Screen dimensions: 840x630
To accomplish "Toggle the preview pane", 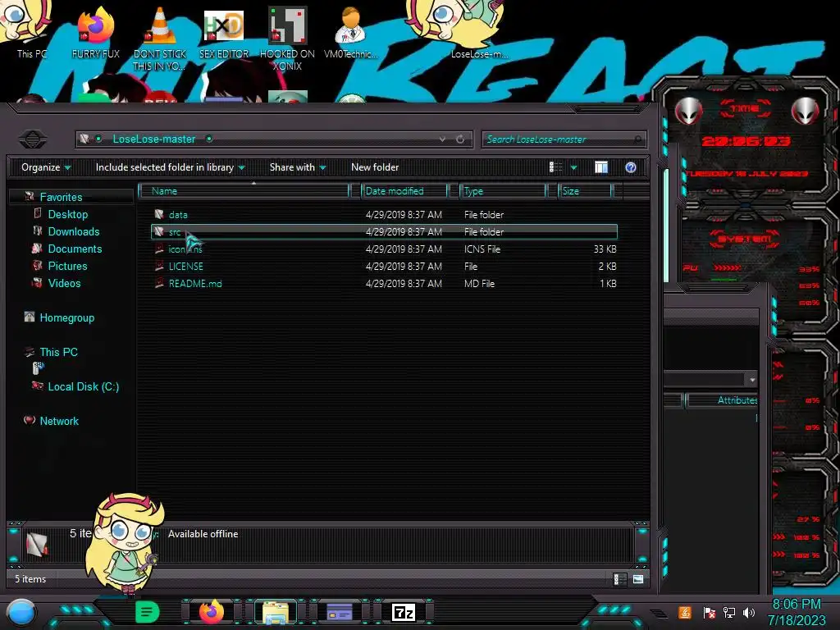I will click(601, 167).
